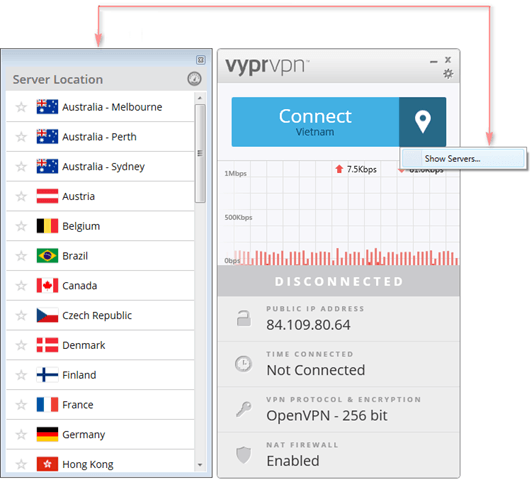Click the flag icon next to Sydney
Image resolution: width=532 pixels, height=480 pixels.
click(47, 167)
